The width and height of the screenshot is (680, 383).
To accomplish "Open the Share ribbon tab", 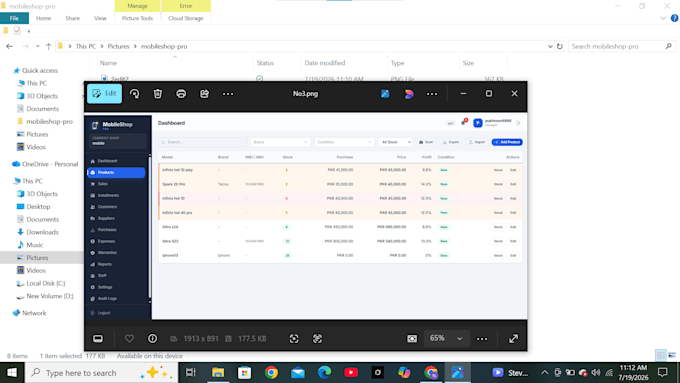I will [72, 18].
